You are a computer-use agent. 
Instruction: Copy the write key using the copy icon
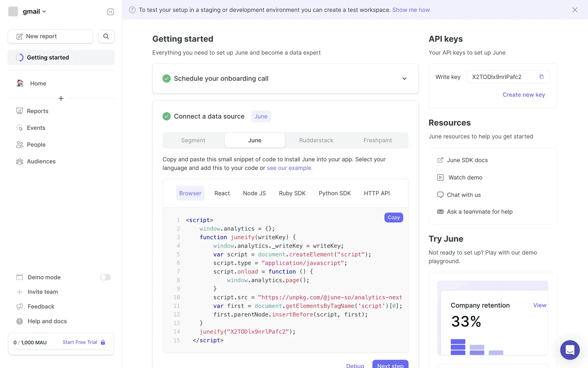click(x=541, y=77)
